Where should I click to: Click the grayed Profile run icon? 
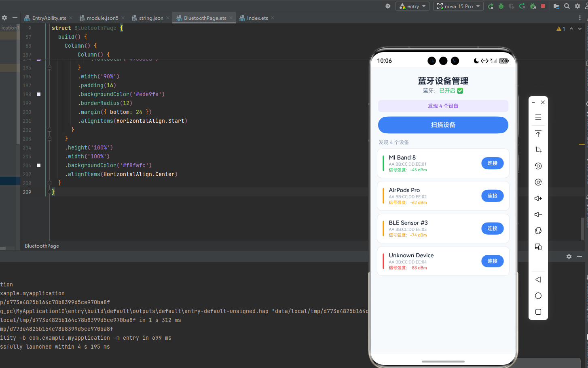[512, 6]
